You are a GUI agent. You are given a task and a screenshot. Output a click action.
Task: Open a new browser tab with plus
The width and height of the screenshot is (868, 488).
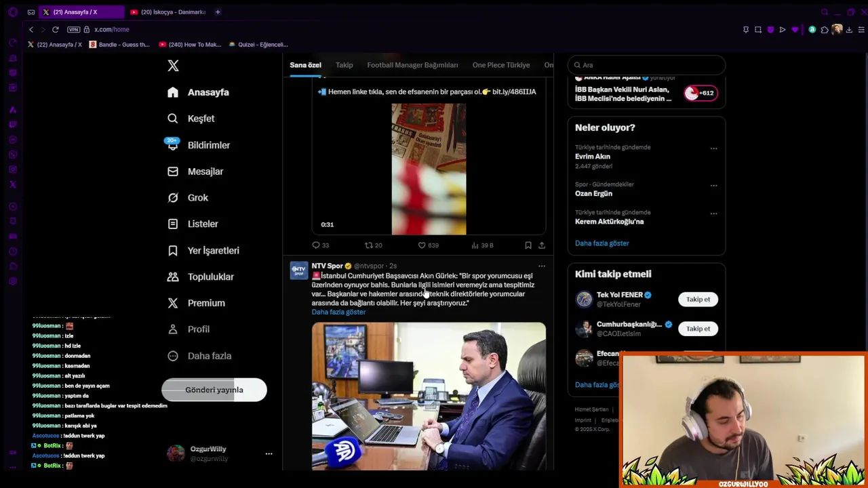click(x=218, y=12)
